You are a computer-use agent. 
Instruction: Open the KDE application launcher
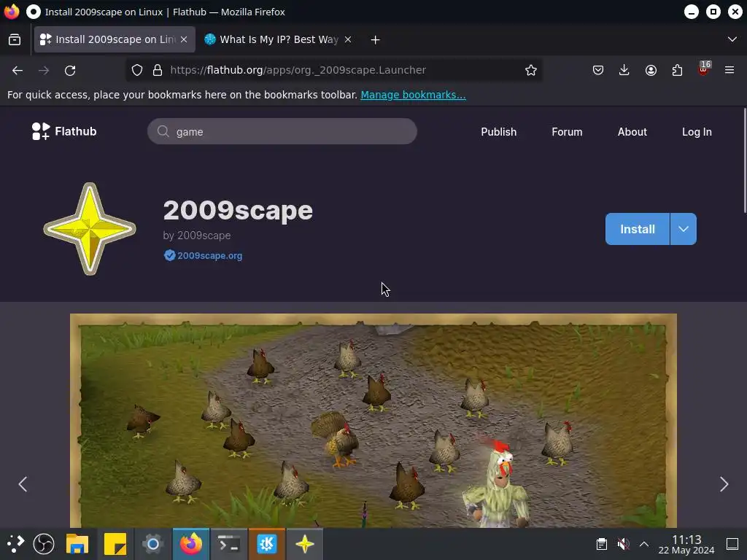tap(15, 544)
